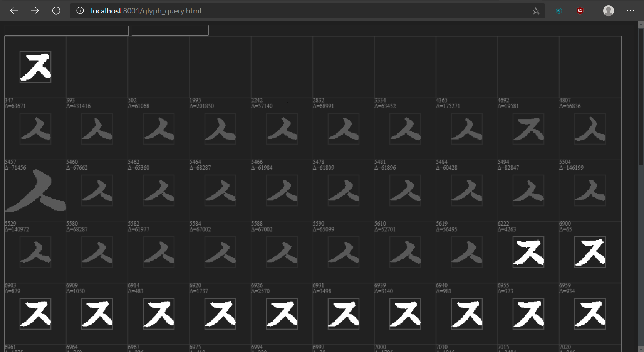Select glyph thumbnail labeled 2832

click(344, 129)
